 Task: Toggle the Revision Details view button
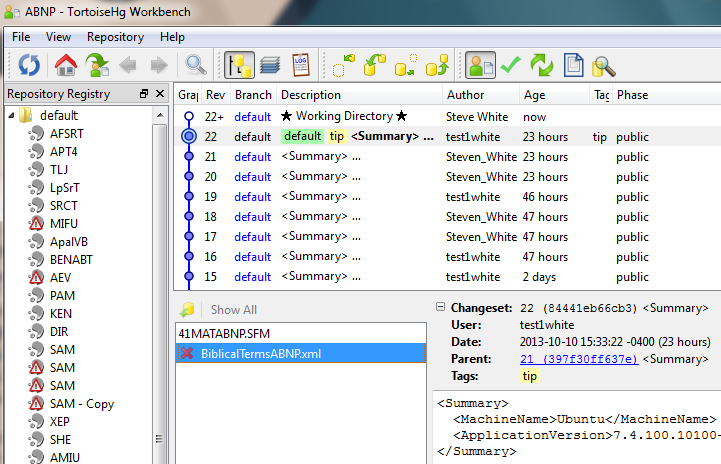[481, 66]
